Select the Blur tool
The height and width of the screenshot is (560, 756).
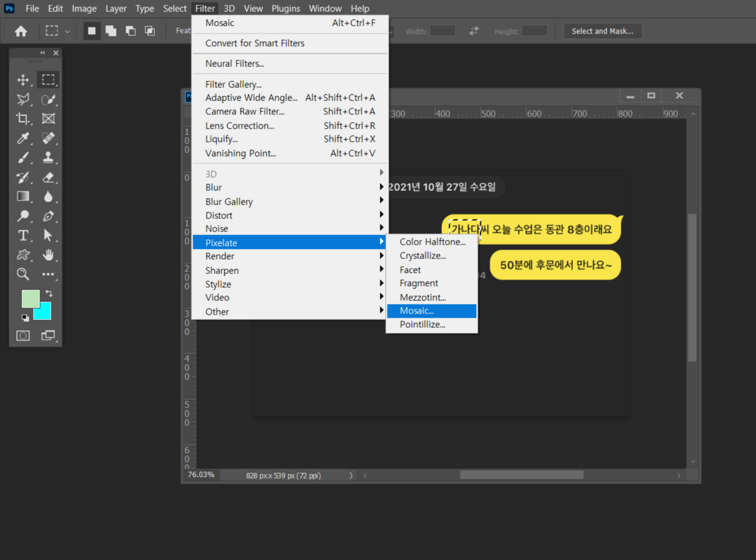point(48,196)
